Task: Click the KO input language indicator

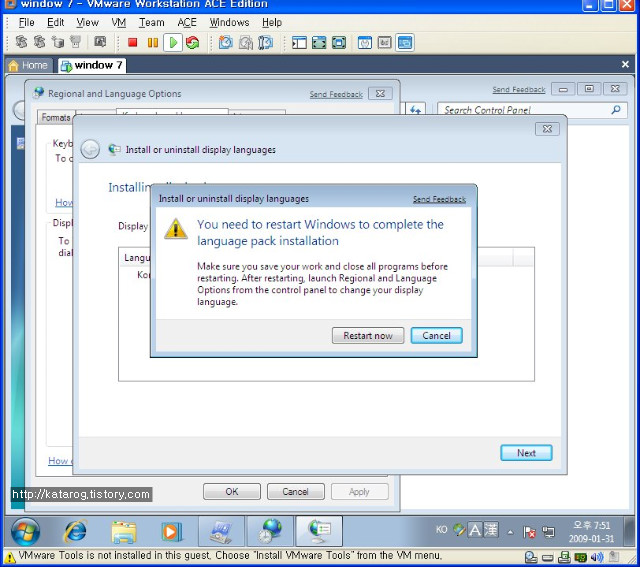Action: click(x=441, y=529)
